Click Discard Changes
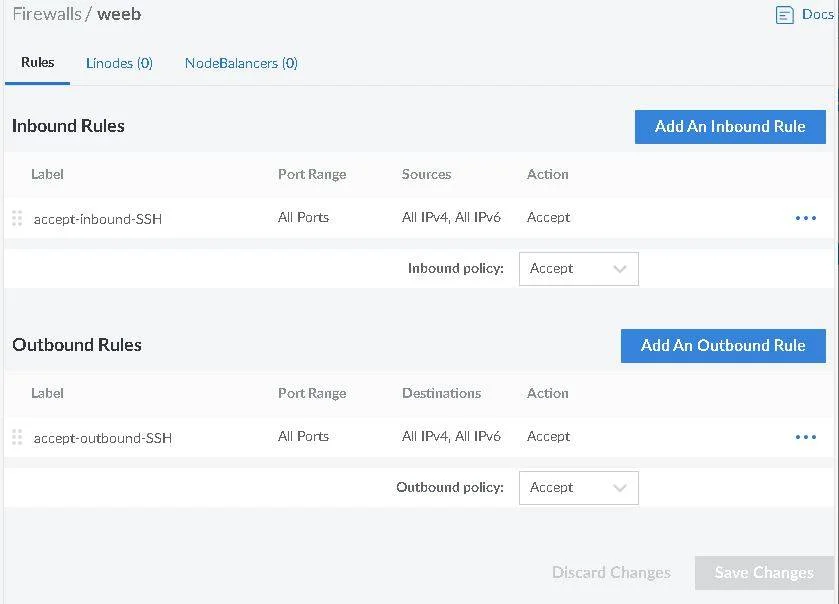The width and height of the screenshot is (839, 604). (x=611, y=572)
